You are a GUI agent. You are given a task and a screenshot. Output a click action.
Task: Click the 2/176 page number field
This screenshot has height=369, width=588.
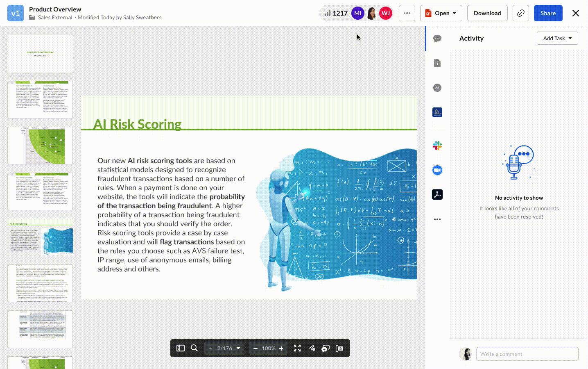224,348
